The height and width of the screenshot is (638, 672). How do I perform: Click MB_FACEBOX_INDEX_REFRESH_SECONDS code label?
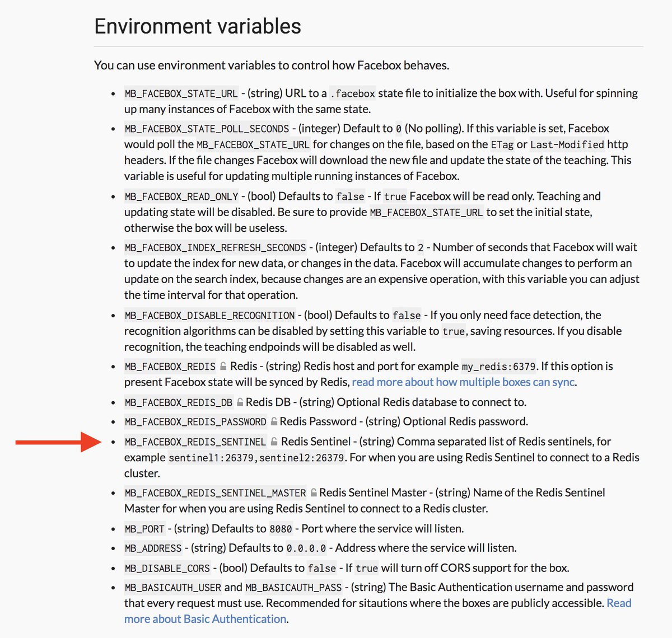pos(216,247)
